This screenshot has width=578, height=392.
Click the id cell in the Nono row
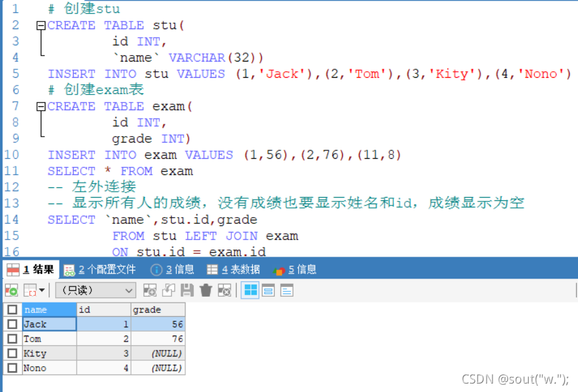[104, 367]
